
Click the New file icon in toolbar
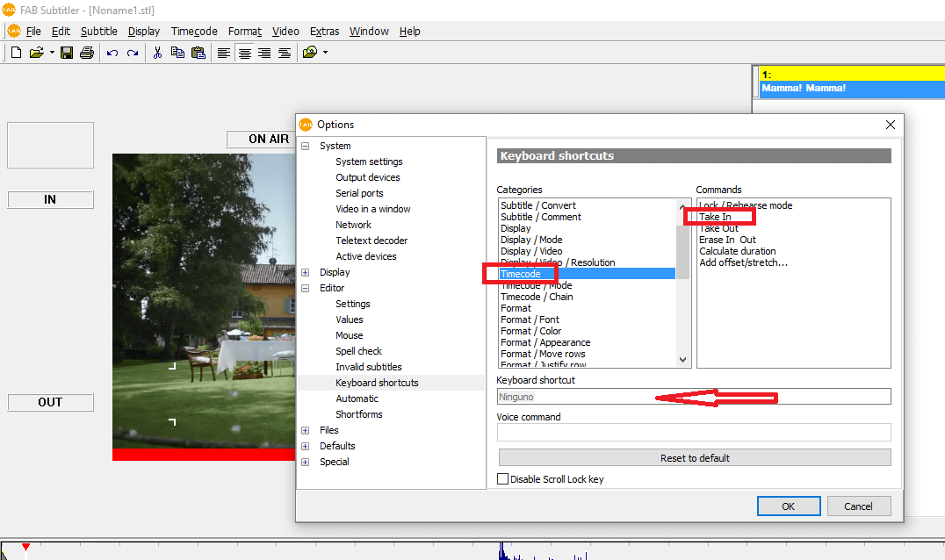coord(16,53)
